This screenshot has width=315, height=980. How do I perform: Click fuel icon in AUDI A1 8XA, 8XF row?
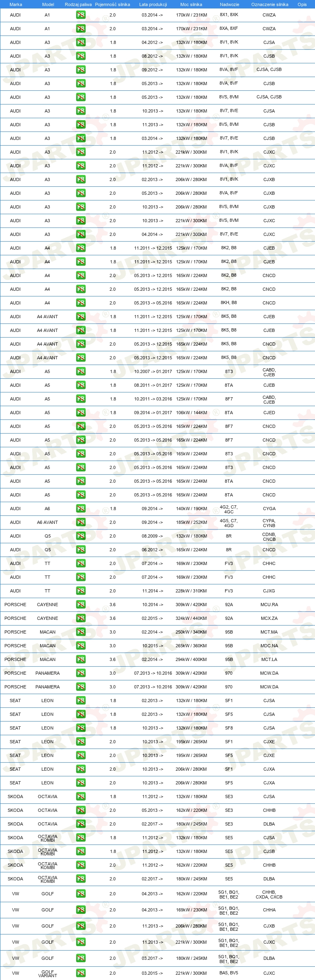(x=81, y=29)
